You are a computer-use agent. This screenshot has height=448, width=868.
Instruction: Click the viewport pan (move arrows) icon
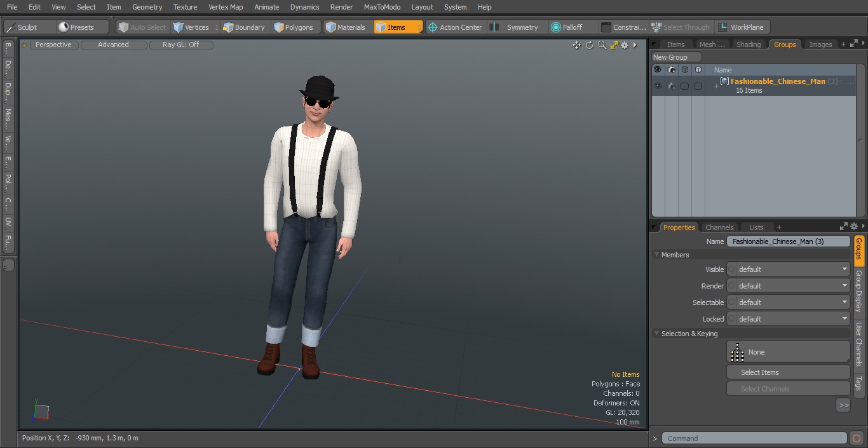576,45
